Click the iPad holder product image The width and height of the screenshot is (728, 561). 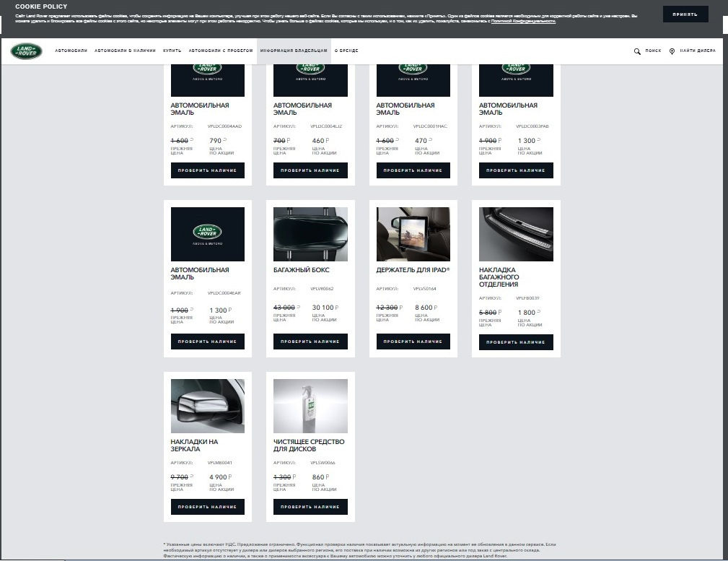(x=413, y=234)
